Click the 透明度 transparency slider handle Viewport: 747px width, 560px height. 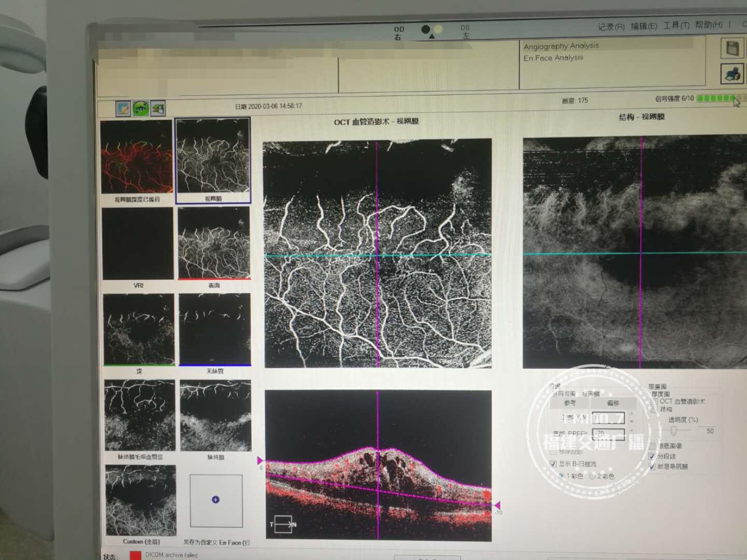tap(673, 431)
